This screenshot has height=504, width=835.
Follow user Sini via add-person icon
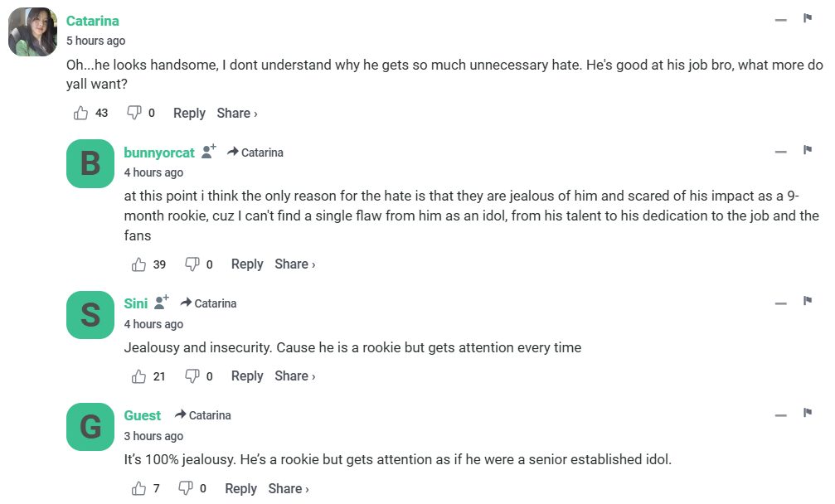click(x=162, y=303)
